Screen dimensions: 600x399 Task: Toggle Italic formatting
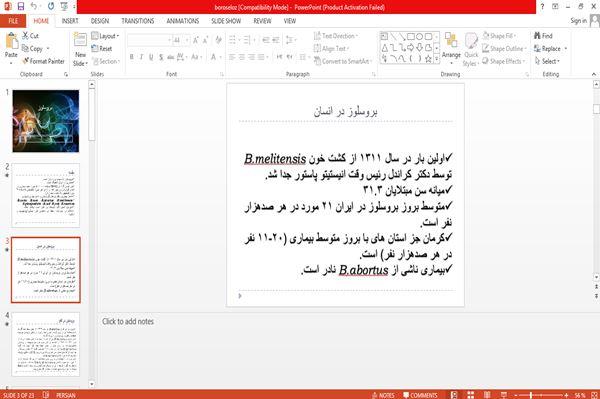pos(141,57)
